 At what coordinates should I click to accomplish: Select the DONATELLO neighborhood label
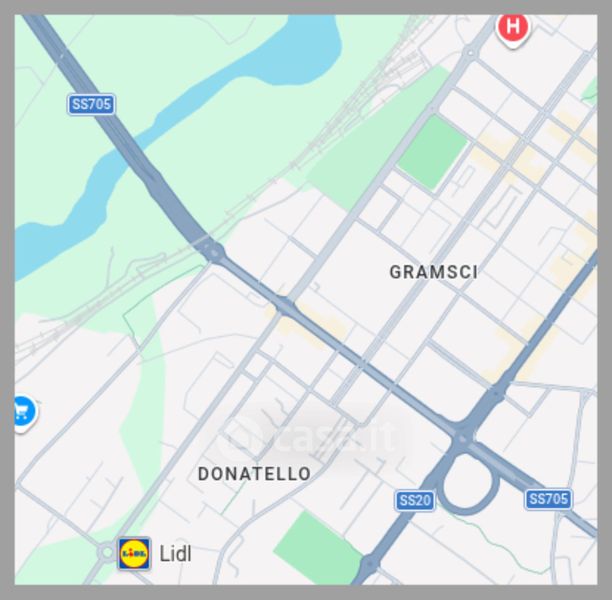254,474
